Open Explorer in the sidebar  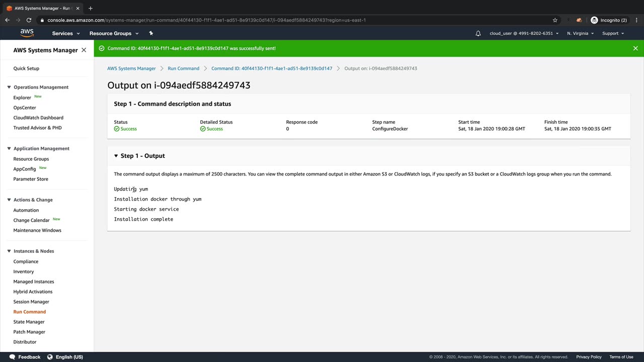click(x=22, y=98)
